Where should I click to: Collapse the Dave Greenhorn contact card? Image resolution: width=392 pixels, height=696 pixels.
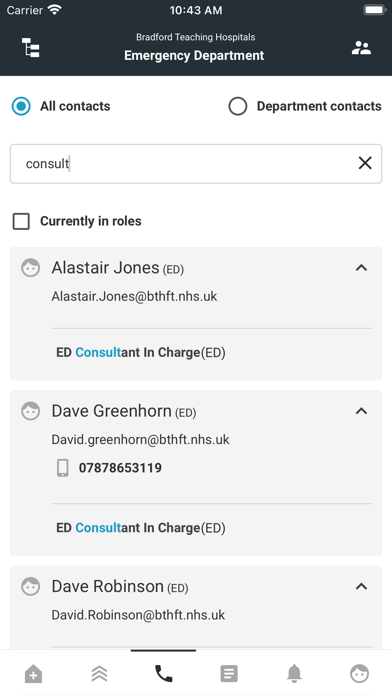coord(361,411)
